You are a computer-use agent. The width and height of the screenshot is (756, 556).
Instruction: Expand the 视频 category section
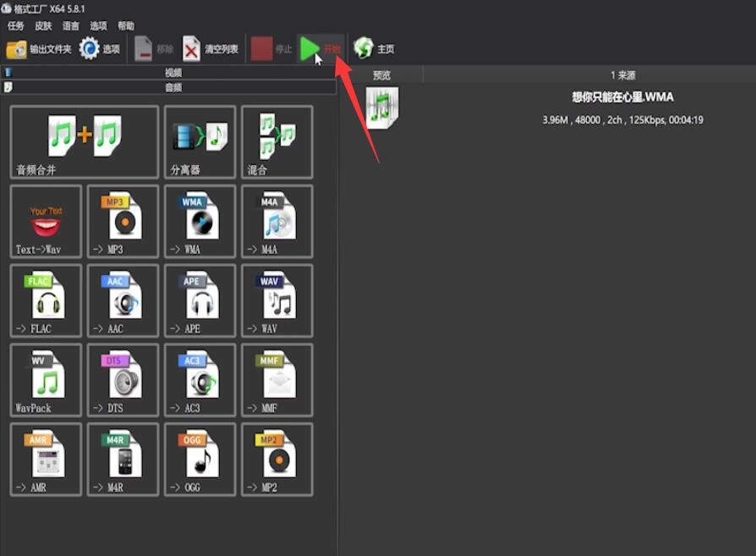click(169, 73)
